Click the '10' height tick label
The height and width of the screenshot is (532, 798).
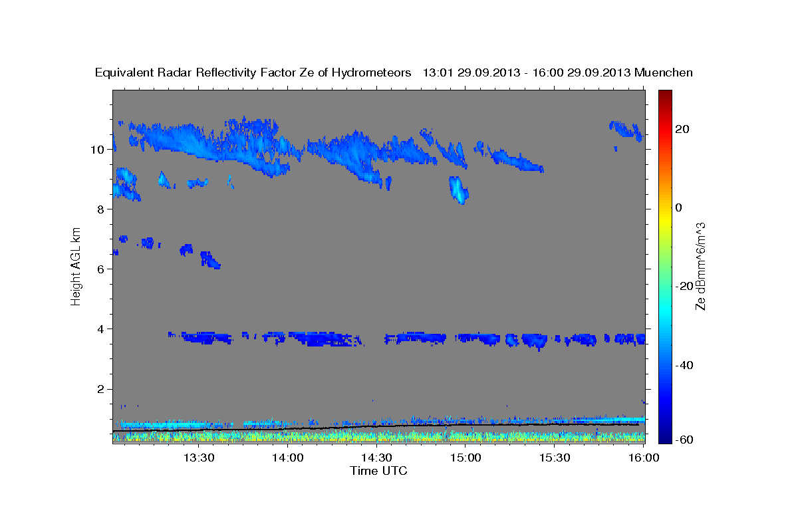pos(98,149)
